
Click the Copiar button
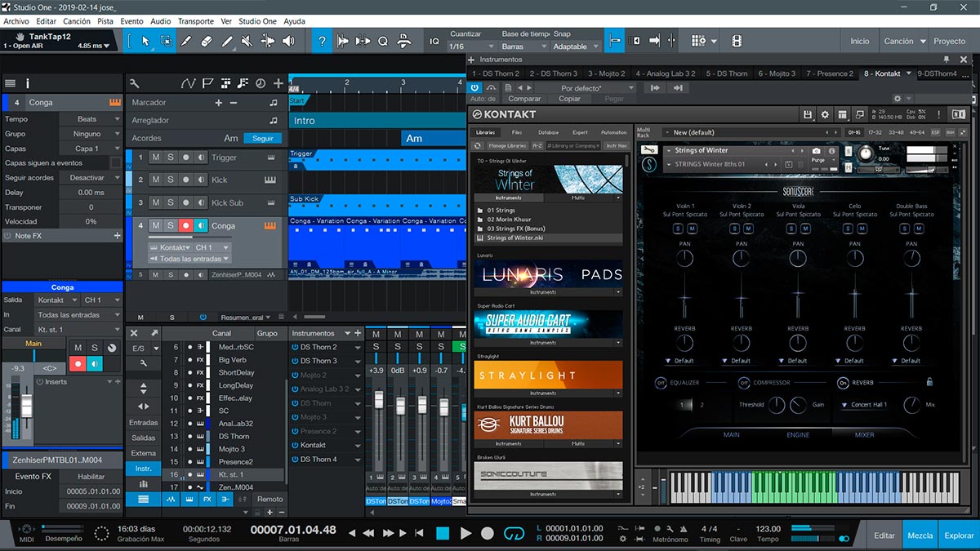pos(569,99)
